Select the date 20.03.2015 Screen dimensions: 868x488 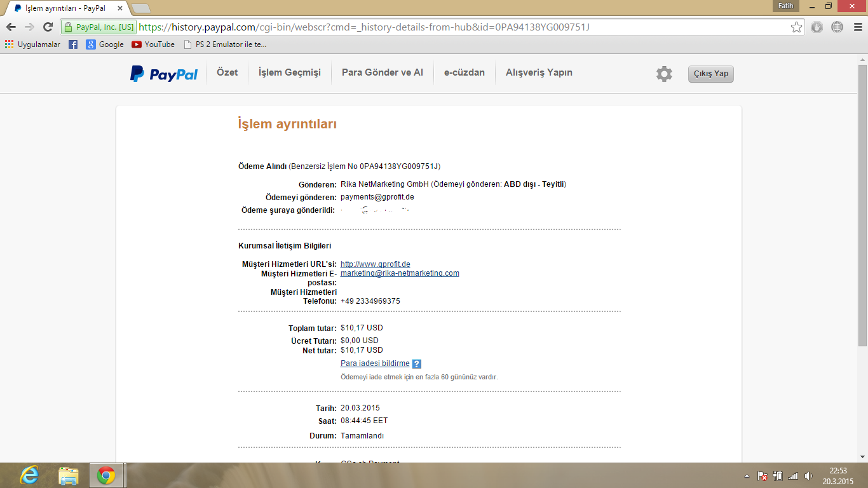point(360,408)
